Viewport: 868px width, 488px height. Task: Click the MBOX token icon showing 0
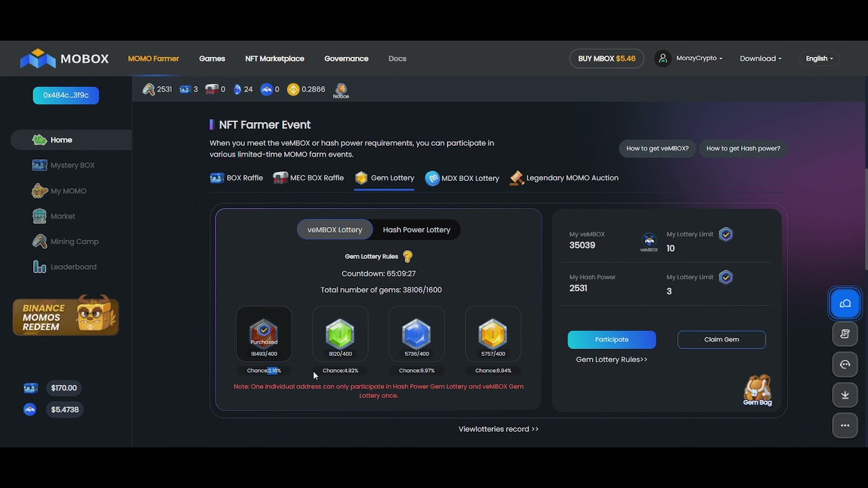(x=267, y=89)
